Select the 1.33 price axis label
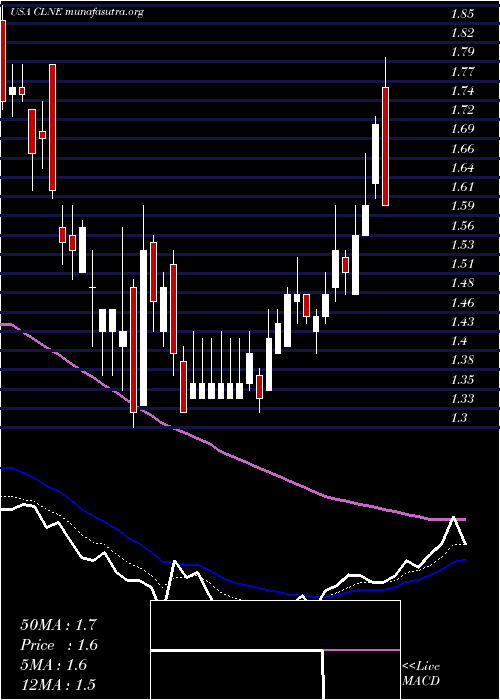The image size is (500, 700). (462, 399)
